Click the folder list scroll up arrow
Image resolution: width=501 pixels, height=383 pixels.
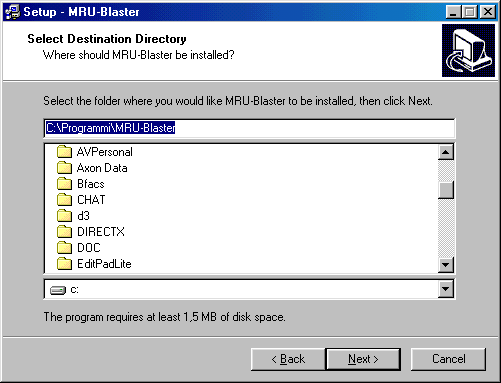(446, 152)
